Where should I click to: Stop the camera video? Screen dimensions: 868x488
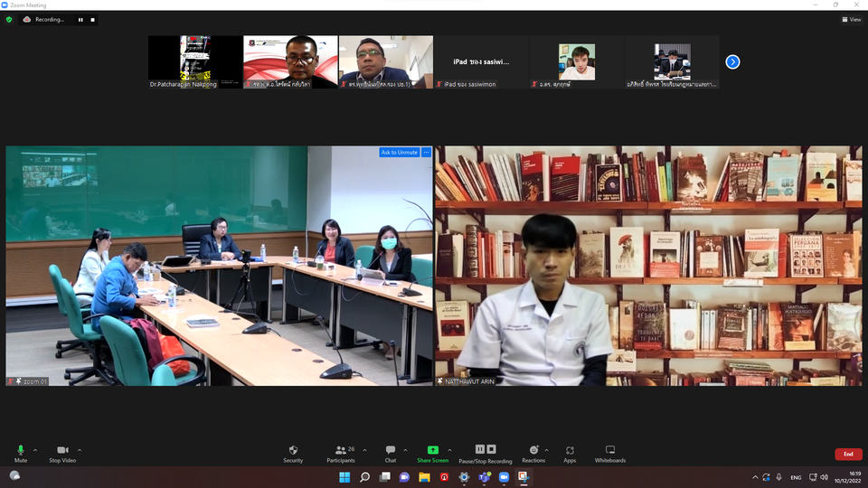tap(62, 452)
